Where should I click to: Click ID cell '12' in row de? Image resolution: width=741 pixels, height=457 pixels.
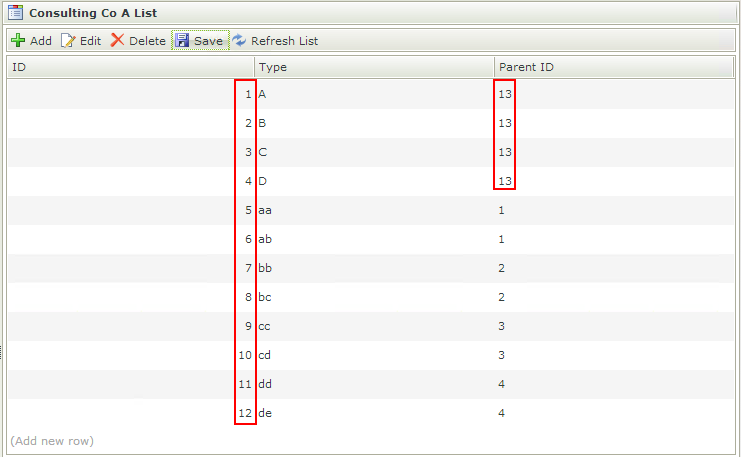[x=245, y=413]
